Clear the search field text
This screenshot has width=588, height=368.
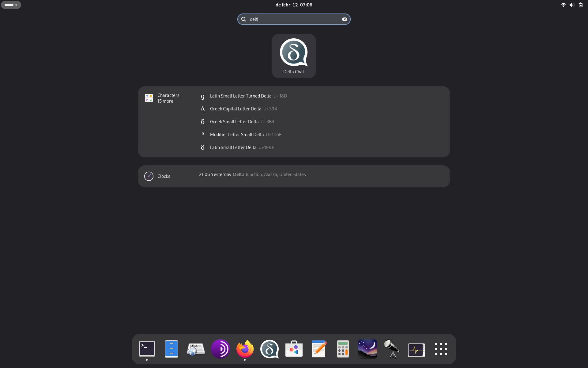344,19
